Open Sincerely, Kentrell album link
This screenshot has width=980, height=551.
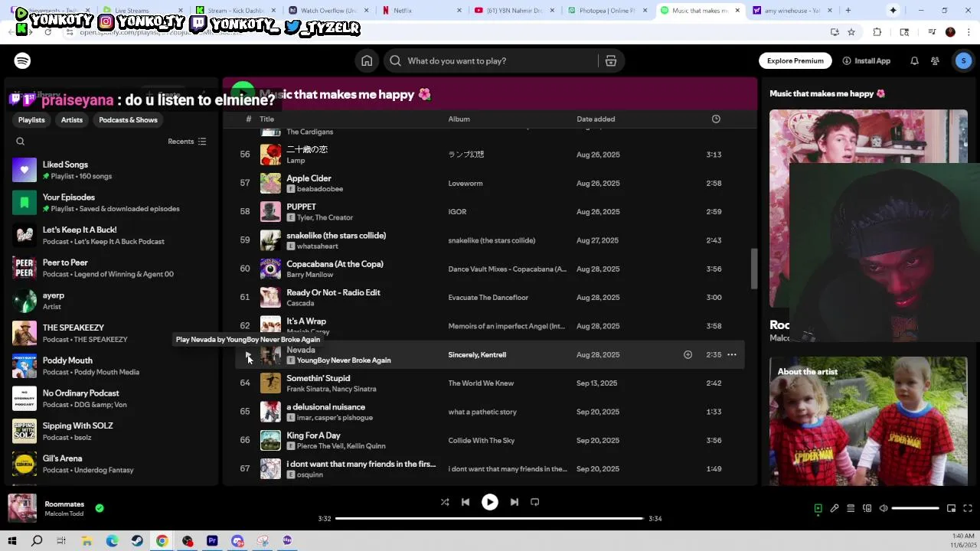(477, 354)
